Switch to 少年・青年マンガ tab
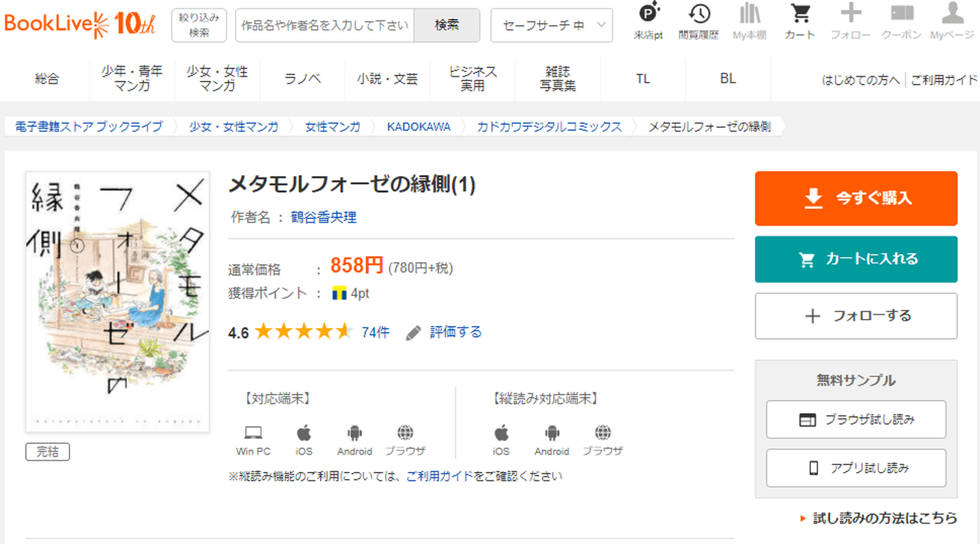 coord(132,79)
